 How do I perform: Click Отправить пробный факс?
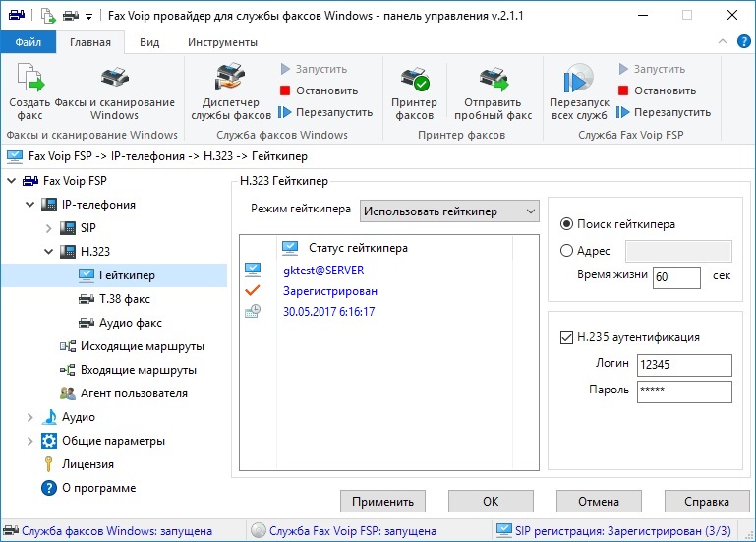(x=493, y=91)
